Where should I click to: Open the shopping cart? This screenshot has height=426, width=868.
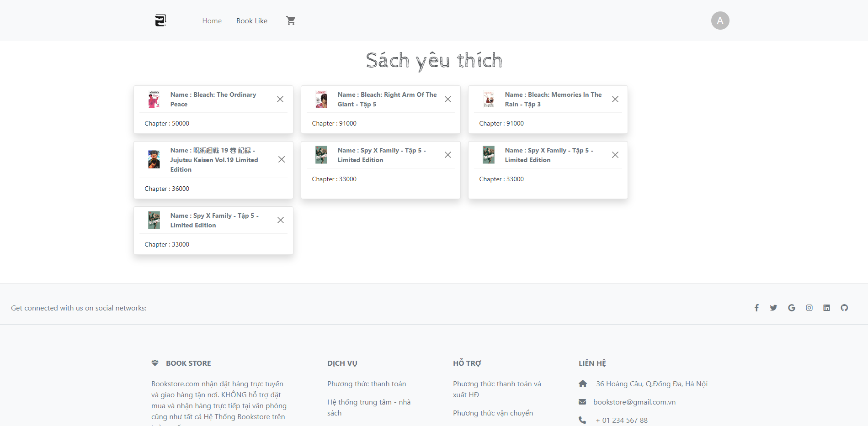click(x=291, y=20)
